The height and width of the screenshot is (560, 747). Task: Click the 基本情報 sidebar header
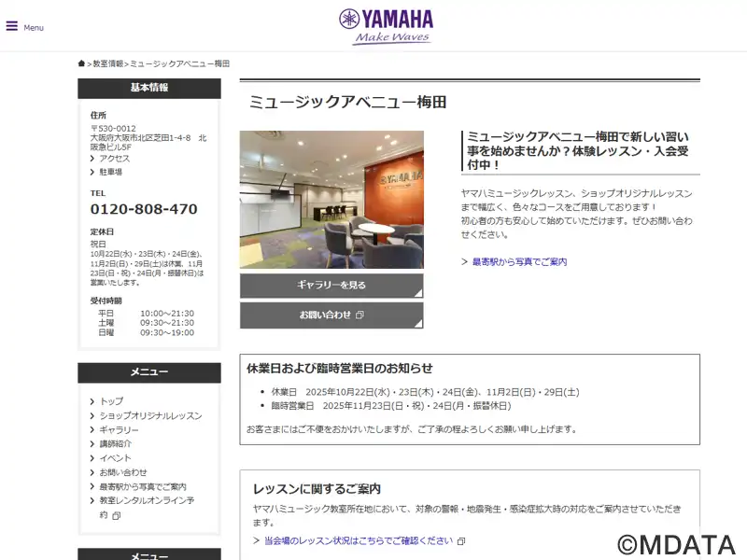[149, 88]
